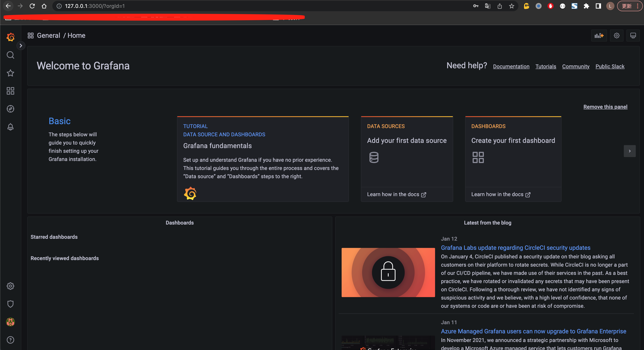
Task: Click the red hand extension icon
Action: 550,6
